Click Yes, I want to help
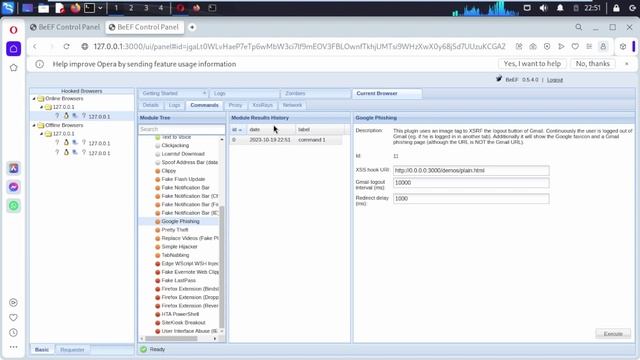 tap(532, 64)
